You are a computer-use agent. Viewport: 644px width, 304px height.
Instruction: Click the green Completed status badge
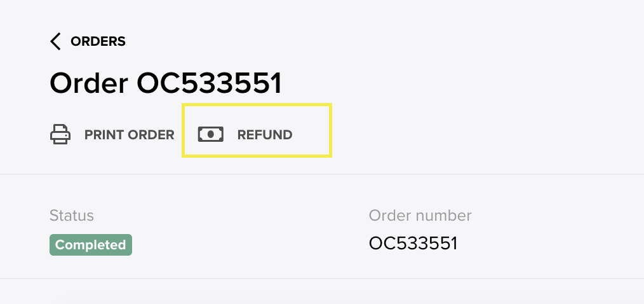(x=91, y=245)
